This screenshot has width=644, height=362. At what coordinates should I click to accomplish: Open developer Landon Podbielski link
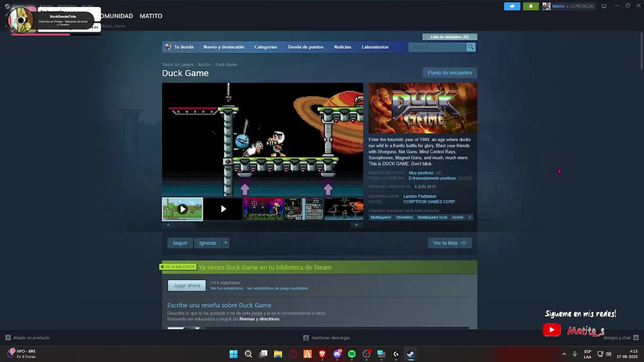pos(420,197)
